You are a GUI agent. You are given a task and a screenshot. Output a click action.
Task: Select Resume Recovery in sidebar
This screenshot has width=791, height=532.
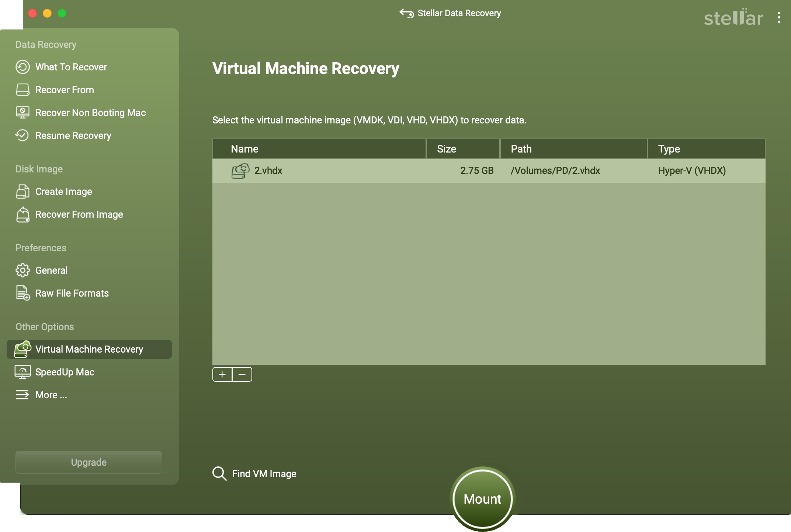73,136
